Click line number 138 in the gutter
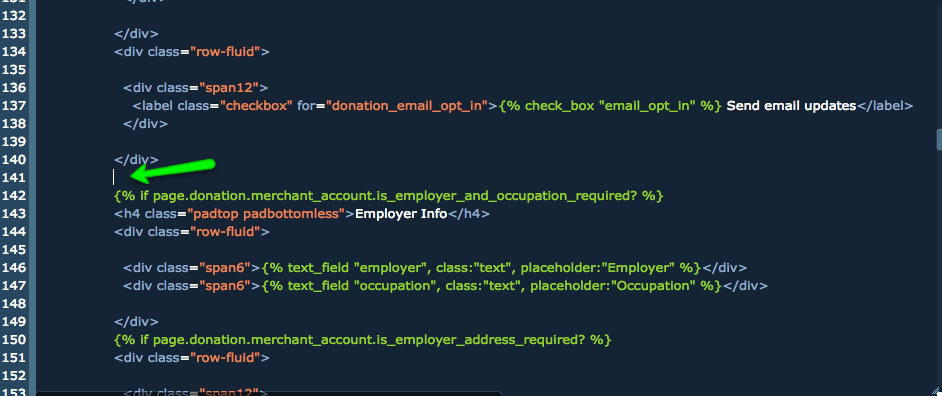Viewport: 942px width, 396px height. tap(14, 124)
